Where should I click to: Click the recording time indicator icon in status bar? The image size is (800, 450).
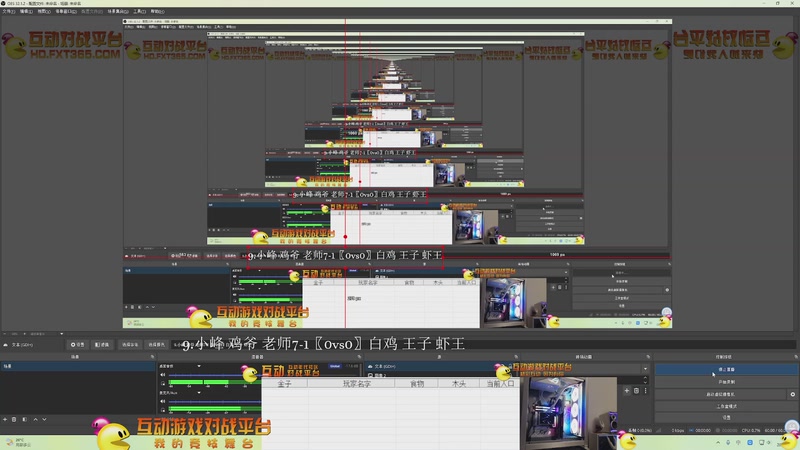pyautogui.click(x=718, y=431)
